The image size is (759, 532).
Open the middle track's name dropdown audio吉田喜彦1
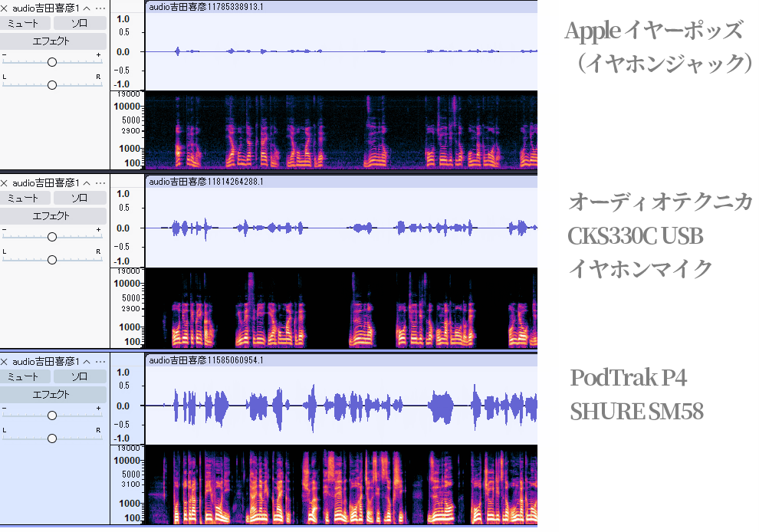pyautogui.click(x=45, y=183)
